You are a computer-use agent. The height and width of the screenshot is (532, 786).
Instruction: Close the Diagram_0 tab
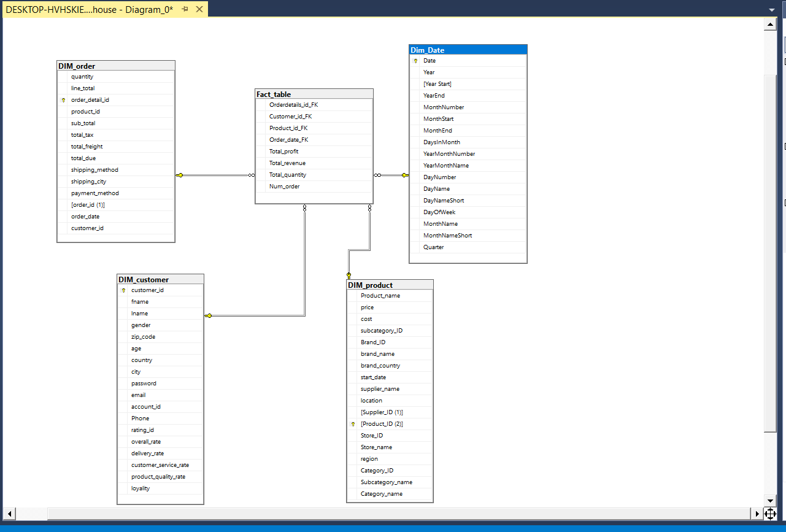199,10
